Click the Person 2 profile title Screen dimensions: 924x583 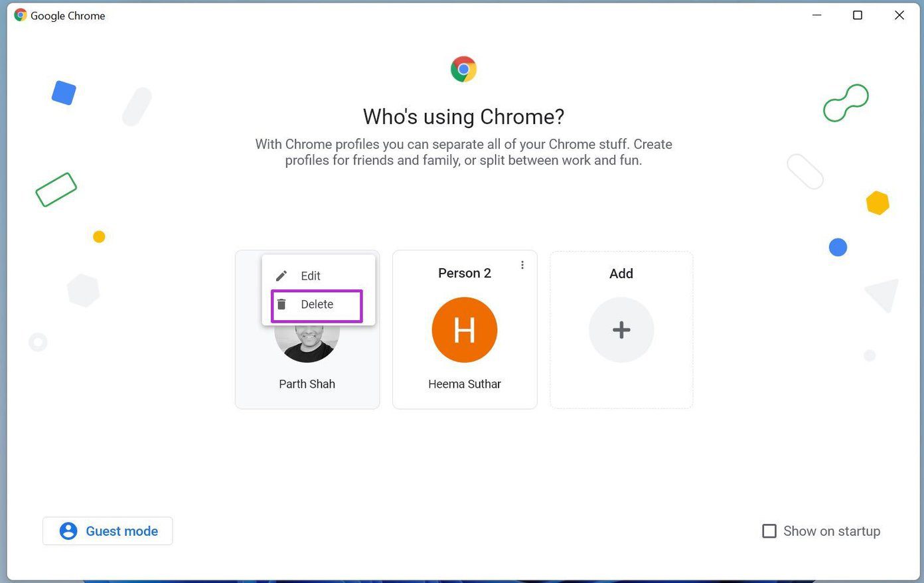[x=465, y=273]
